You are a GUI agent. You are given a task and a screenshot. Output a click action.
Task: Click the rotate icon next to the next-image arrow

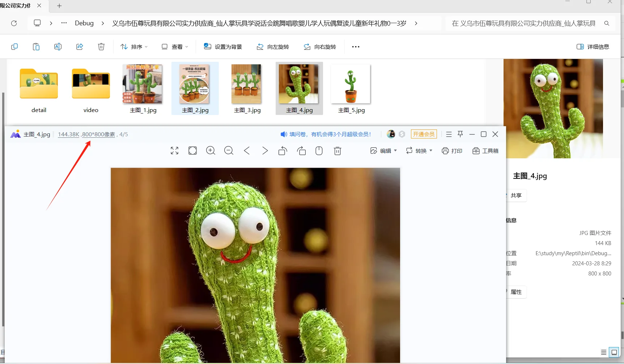[283, 151]
